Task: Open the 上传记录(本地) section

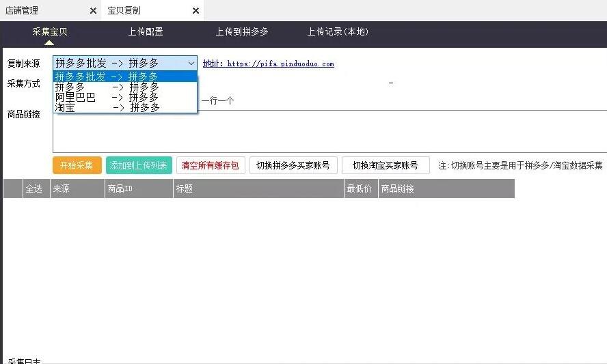Action: [338, 31]
